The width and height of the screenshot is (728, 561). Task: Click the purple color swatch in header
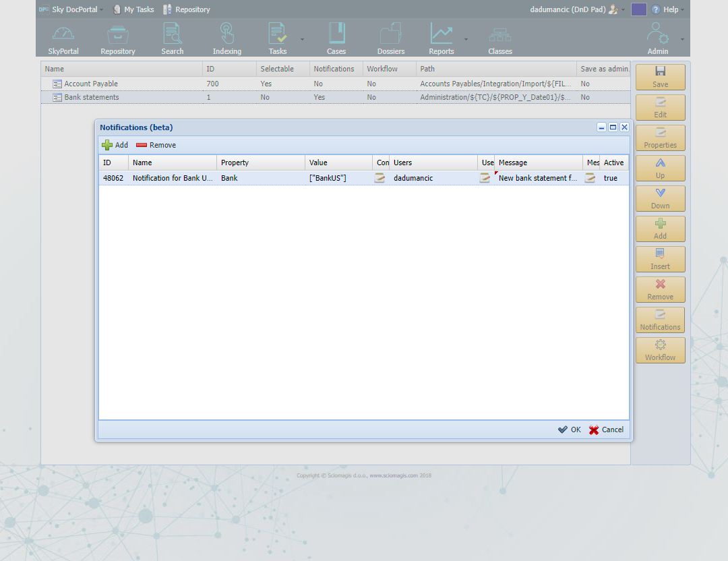coord(639,9)
